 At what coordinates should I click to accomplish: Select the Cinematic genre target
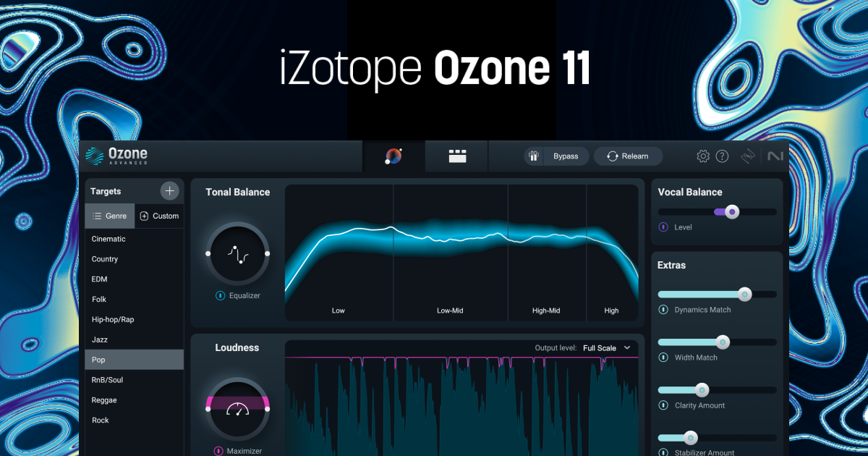(x=135, y=239)
